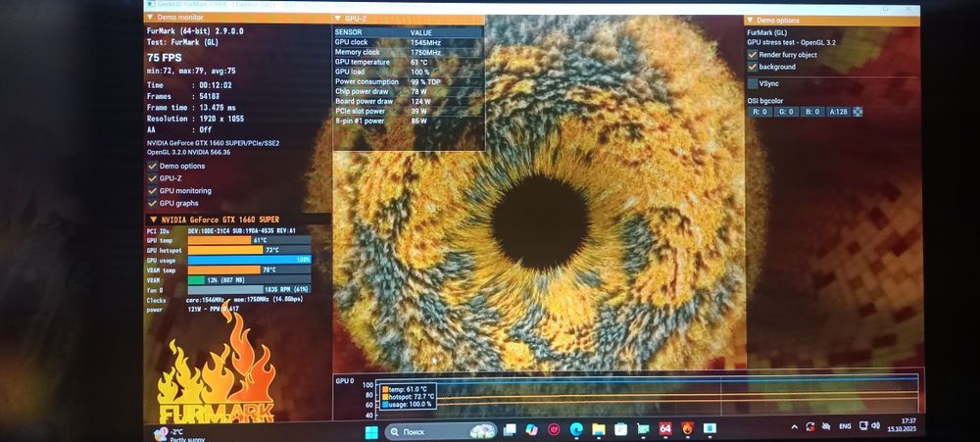Open the FurMark taskbar icon
Image resolution: width=980 pixels, height=442 pixels.
pyautogui.click(x=688, y=429)
